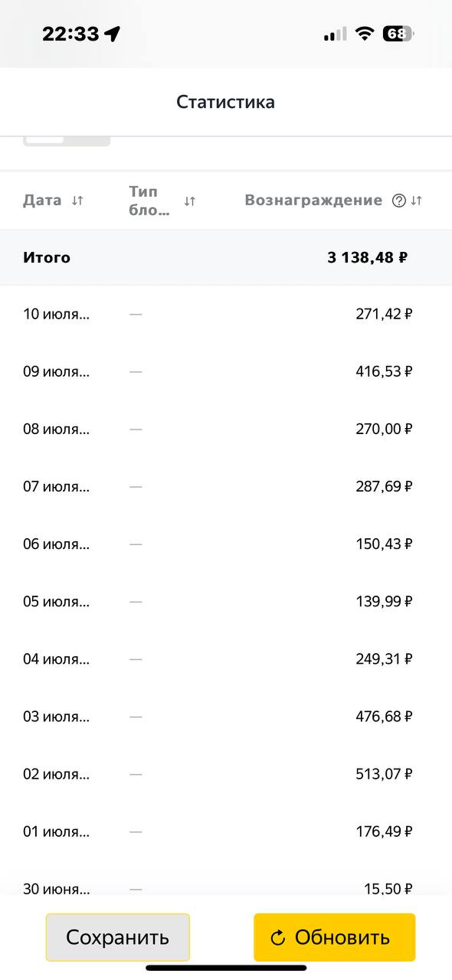452x980 pixels.
Task: Tap the Итого total row
Action: pyautogui.click(x=226, y=257)
